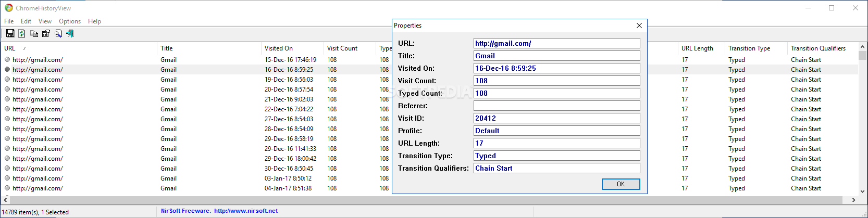Click the ChromeHistoryView app icon in title bar

point(8,8)
